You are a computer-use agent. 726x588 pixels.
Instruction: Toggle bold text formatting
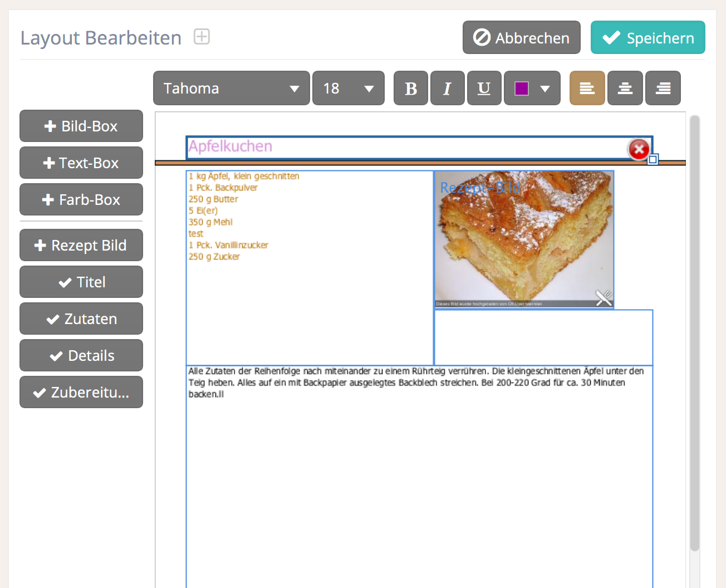[x=411, y=89]
